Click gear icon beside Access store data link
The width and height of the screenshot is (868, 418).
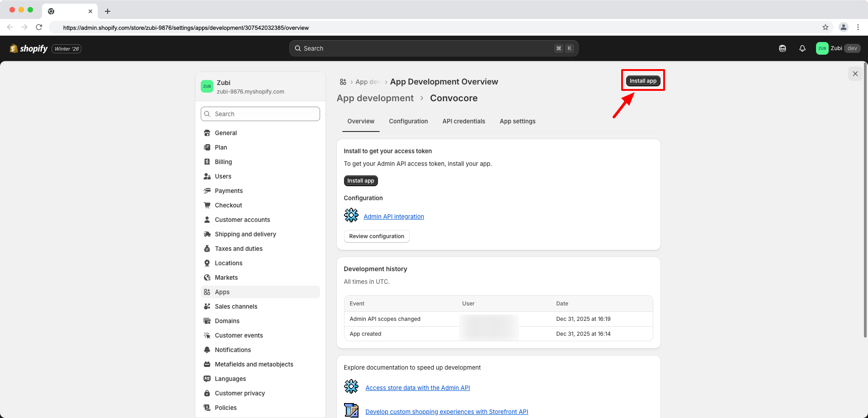point(351,386)
